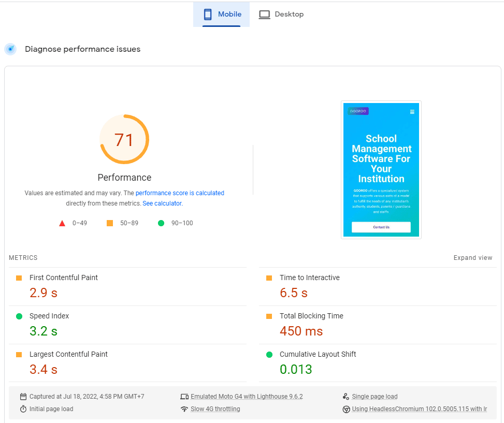Open the 'performance score is calculated' link
Image resolution: width=504 pixels, height=423 pixels.
[x=180, y=193]
